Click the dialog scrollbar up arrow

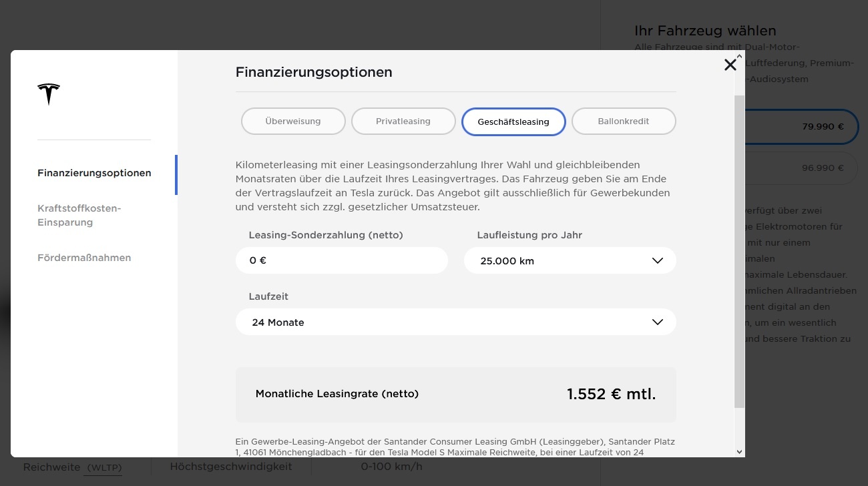pyautogui.click(x=739, y=57)
